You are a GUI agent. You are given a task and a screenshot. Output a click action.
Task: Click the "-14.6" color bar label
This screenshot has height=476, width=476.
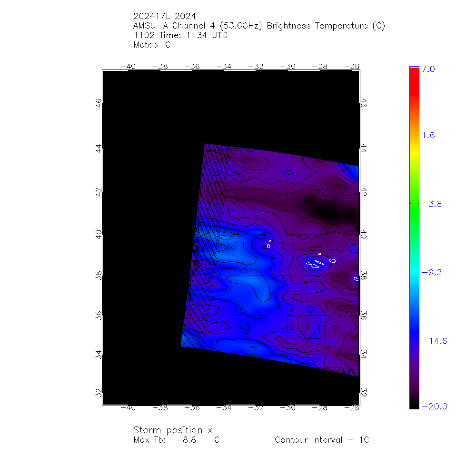point(435,341)
